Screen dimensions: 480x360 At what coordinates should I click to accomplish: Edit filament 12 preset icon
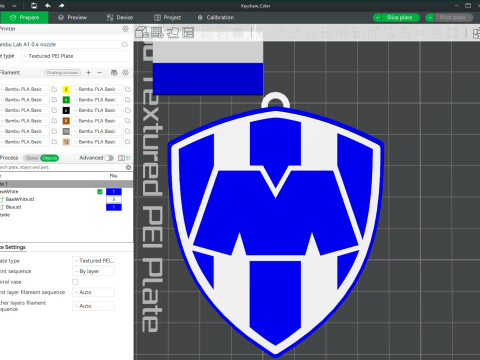(x=128, y=142)
